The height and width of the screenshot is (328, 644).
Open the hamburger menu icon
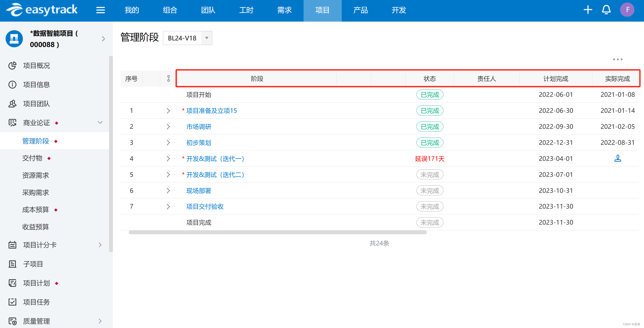(100, 10)
